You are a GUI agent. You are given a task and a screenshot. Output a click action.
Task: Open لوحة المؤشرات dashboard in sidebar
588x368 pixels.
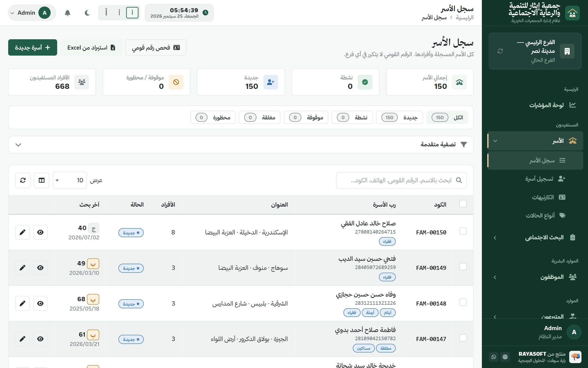click(x=535, y=105)
